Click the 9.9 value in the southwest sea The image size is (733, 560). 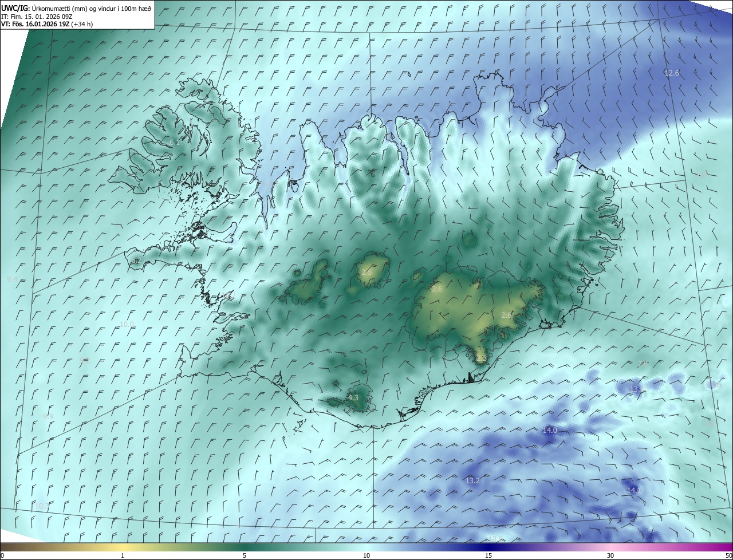(48, 416)
